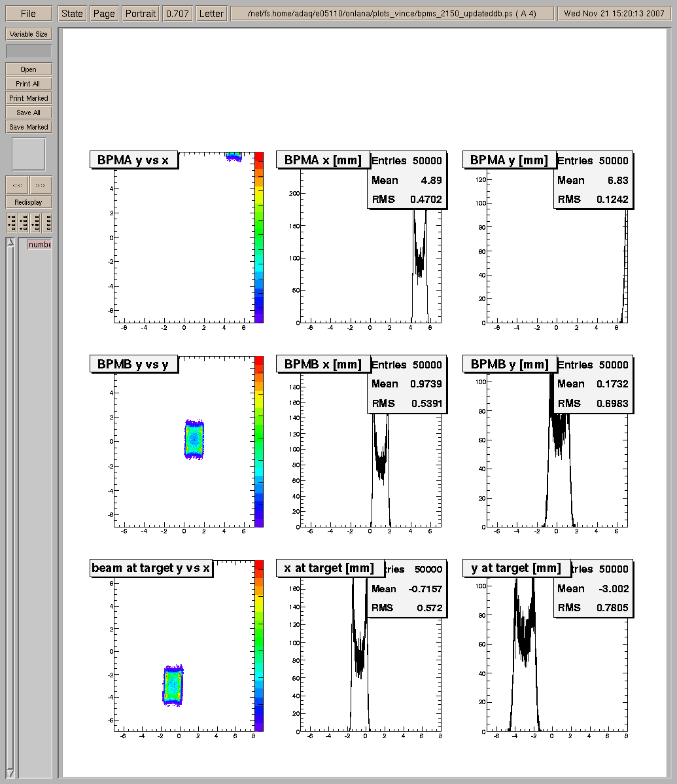Click the page list scrollbar down arrow

(10, 773)
